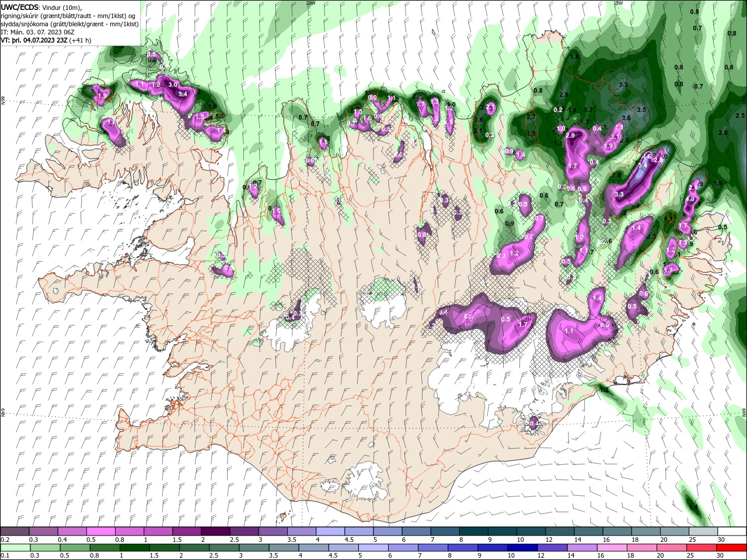Select the upper scale swatch between 9 and 10
Viewport: 747px width, 560px height.
502,531
